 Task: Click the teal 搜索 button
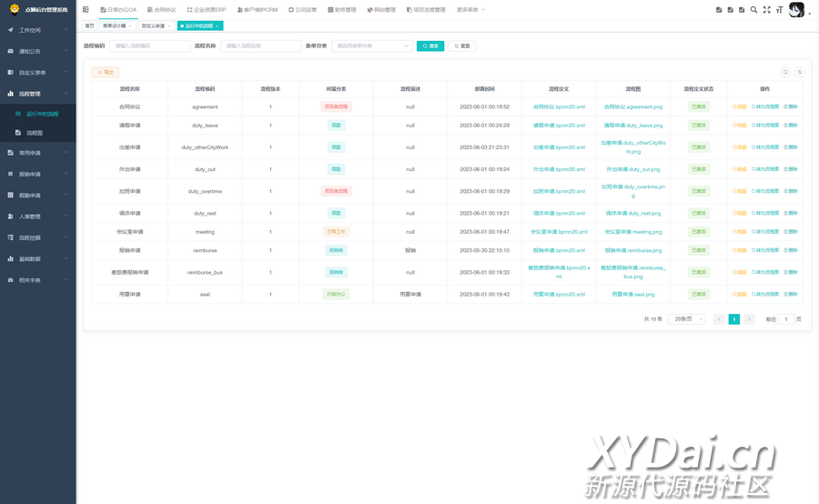pos(430,45)
